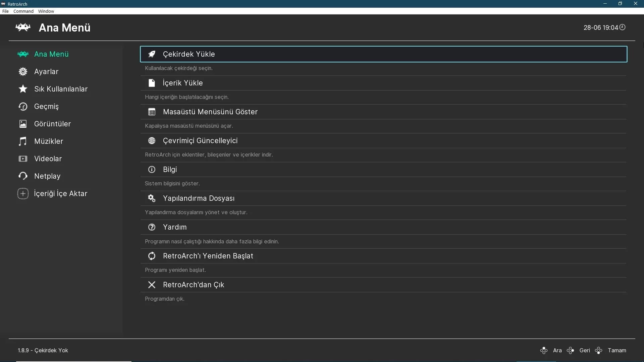Click the info icon next to Bilgi

click(152, 169)
